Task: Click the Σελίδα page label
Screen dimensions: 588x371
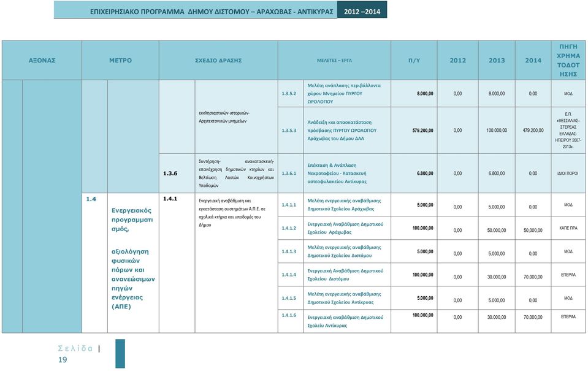Action: pos(75,348)
